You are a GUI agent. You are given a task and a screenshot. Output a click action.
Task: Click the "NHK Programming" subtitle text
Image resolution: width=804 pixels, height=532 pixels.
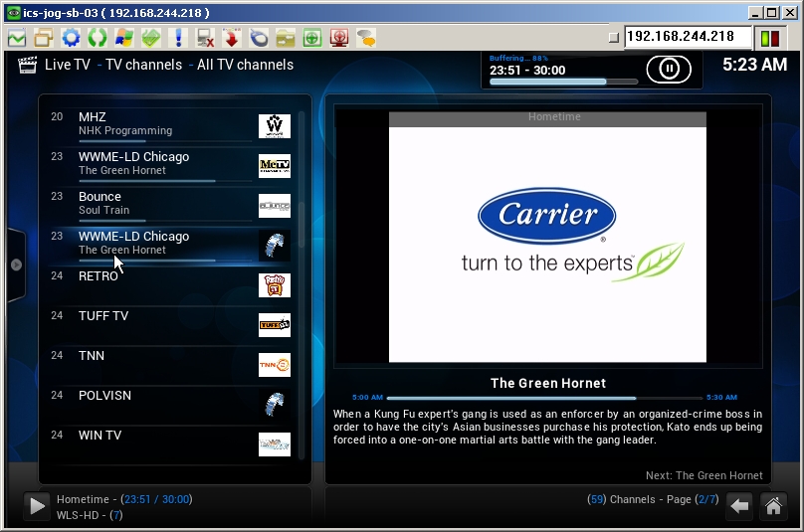tap(125, 130)
